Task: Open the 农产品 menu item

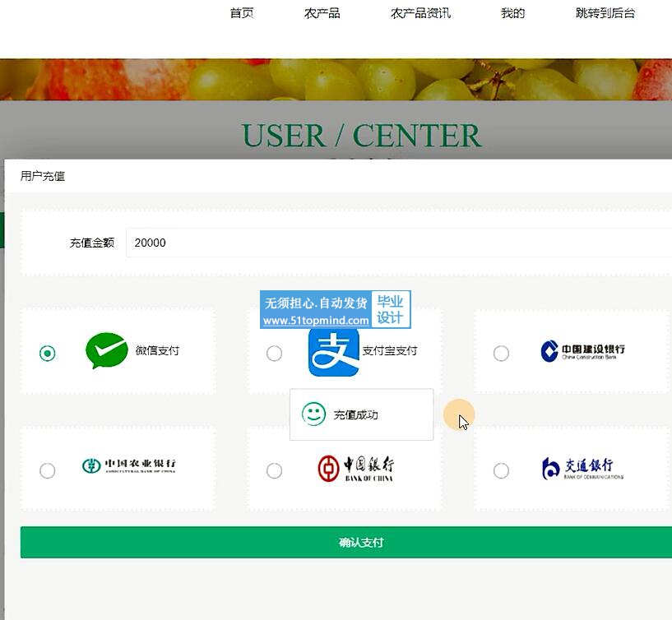Action: 322,13
